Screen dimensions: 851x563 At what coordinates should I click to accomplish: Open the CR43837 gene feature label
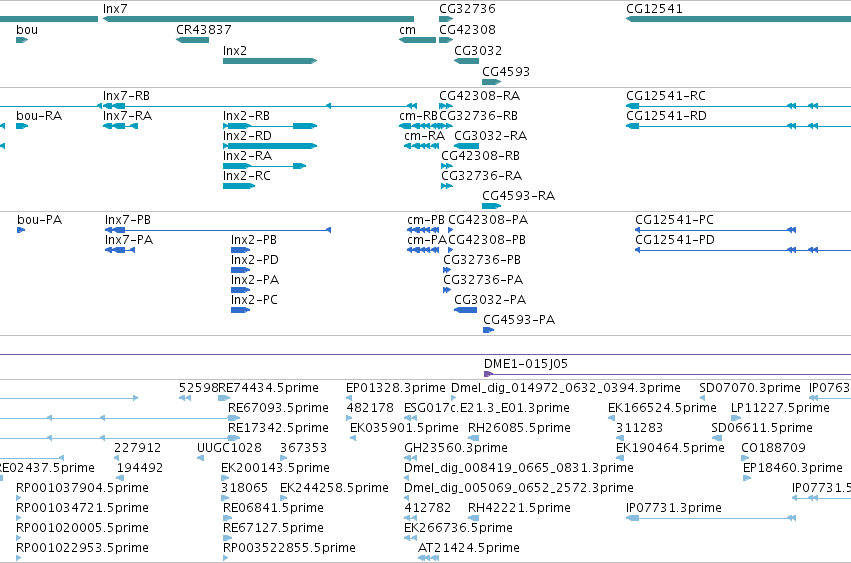204,30
